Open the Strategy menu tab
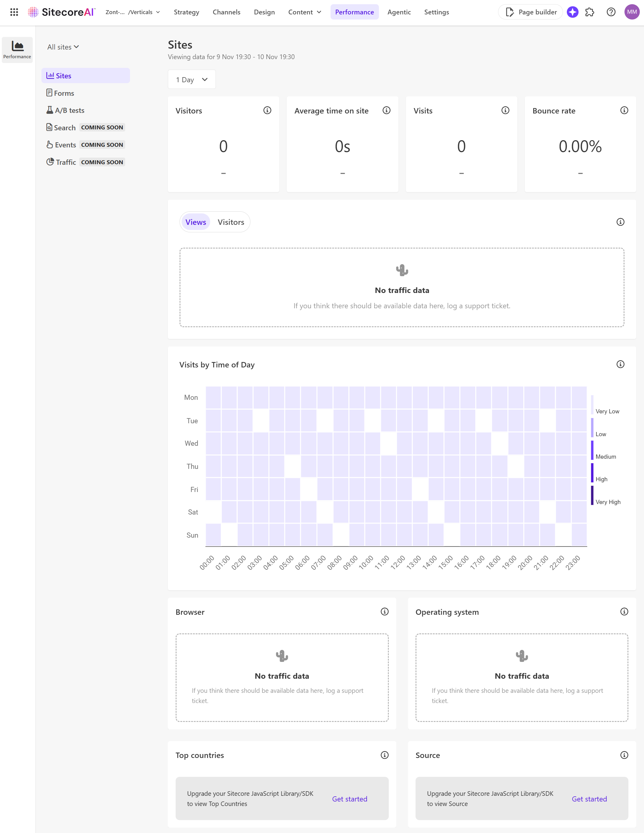Image resolution: width=644 pixels, height=833 pixels. point(186,12)
